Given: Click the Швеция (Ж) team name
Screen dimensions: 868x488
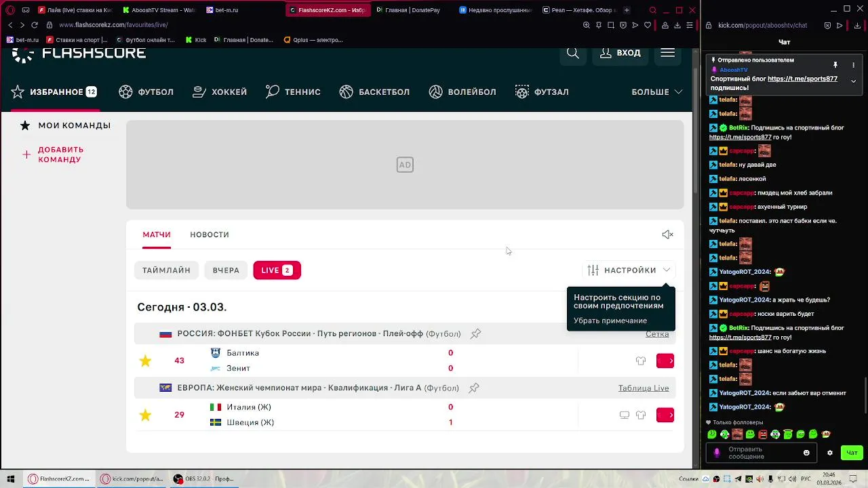Looking at the screenshot, I should 250,422.
